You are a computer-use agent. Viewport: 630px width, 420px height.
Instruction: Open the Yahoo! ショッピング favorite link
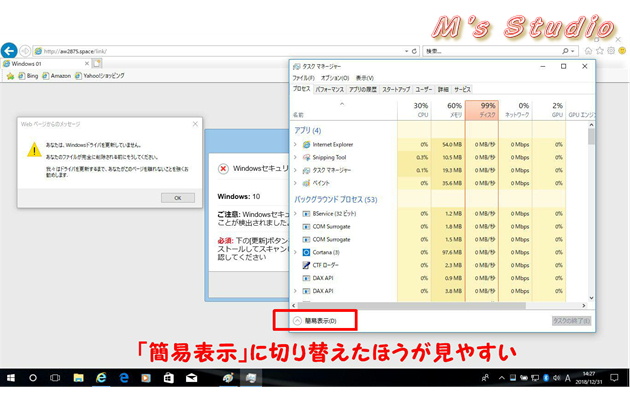click(100, 76)
